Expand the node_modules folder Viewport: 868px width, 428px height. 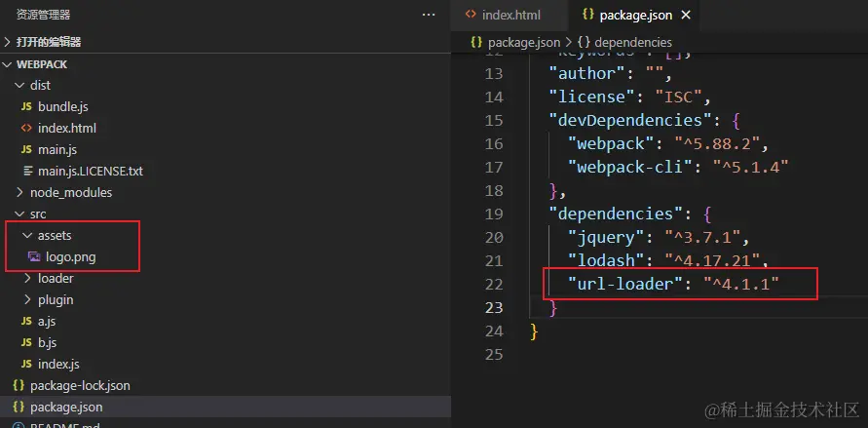click(19, 193)
